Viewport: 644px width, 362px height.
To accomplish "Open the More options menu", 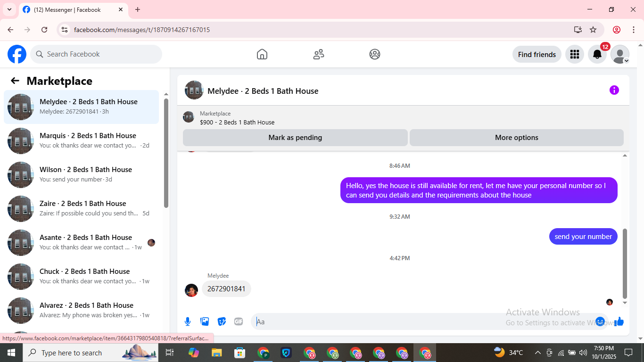I will (x=517, y=138).
